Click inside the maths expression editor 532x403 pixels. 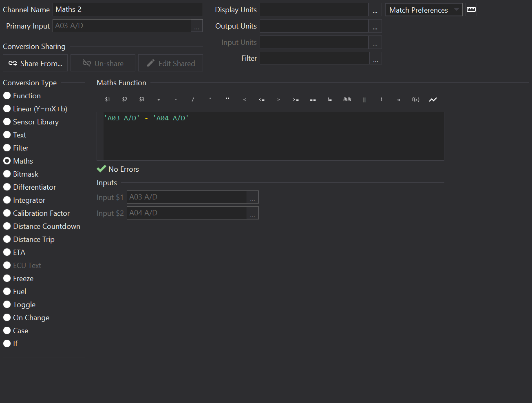click(273, 139)
